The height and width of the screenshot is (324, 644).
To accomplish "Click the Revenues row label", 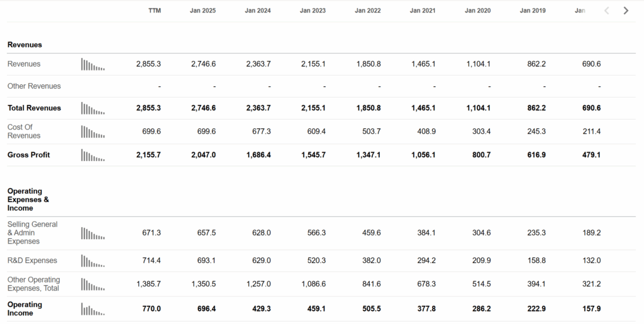I will [x=24, y=64].
